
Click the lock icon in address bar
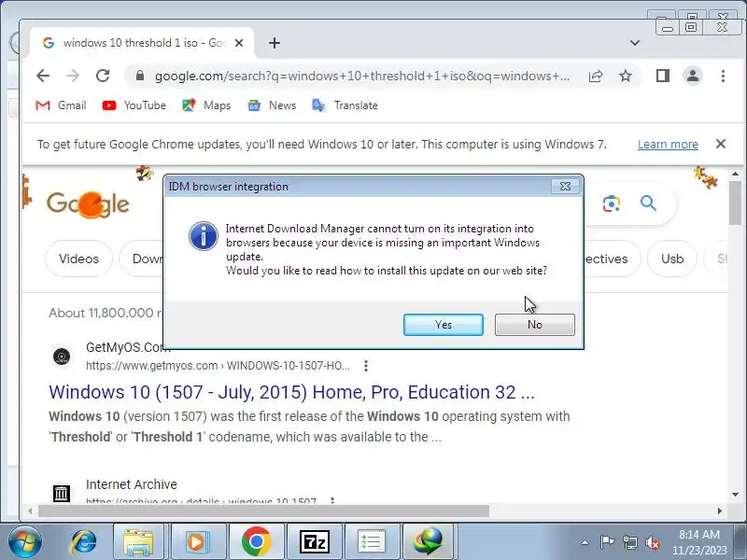(x=139, y=76)
